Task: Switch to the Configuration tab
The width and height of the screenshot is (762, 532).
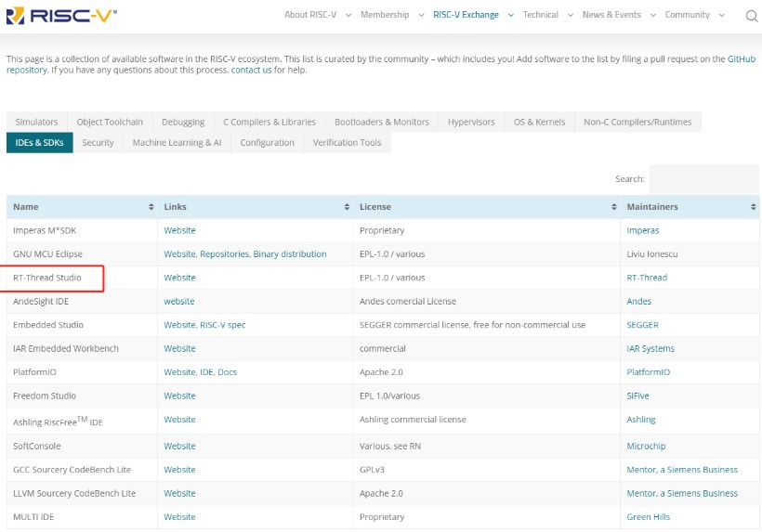Action: coord(268,143)
